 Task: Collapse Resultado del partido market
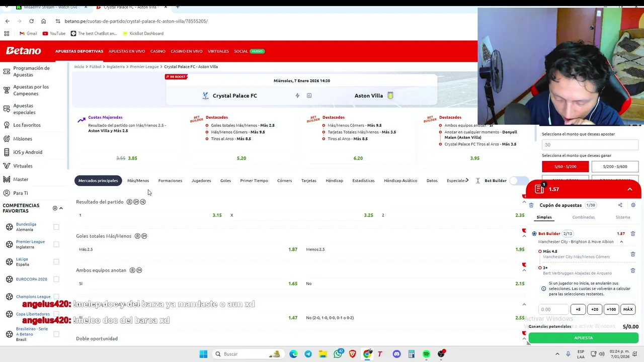pos(524,202)
